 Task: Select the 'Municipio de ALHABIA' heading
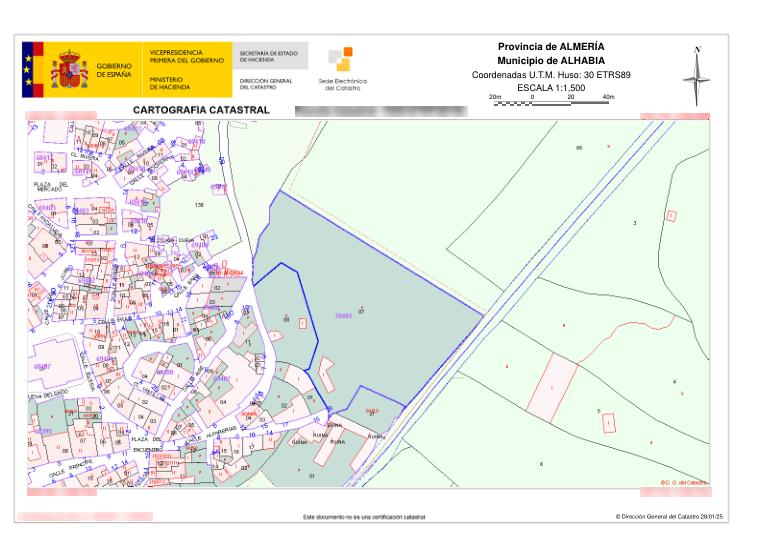click(x=551, y=61)
